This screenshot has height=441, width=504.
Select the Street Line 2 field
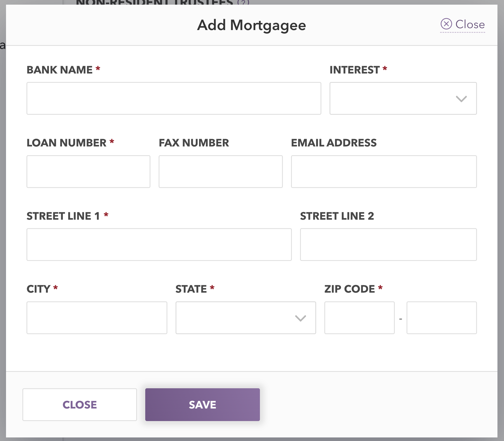tap(388, 245)
